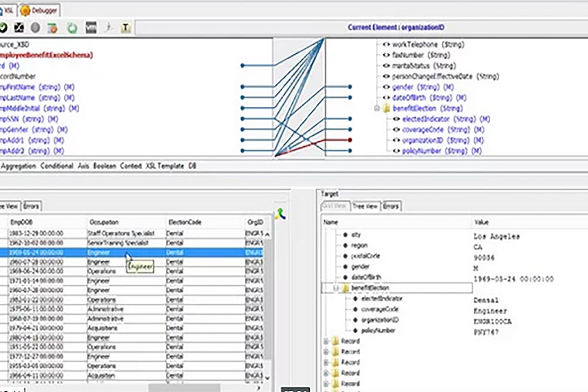Click the T text toolbar icon
The height and width of the screenshot is (392, 588).
point(125,28)
